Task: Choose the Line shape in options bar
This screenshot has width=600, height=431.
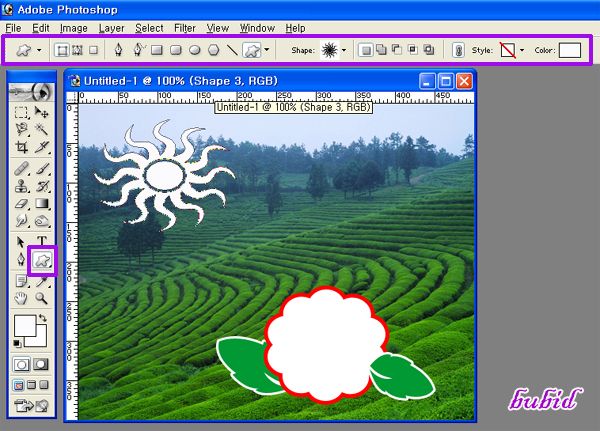Action: pos(232,50)
